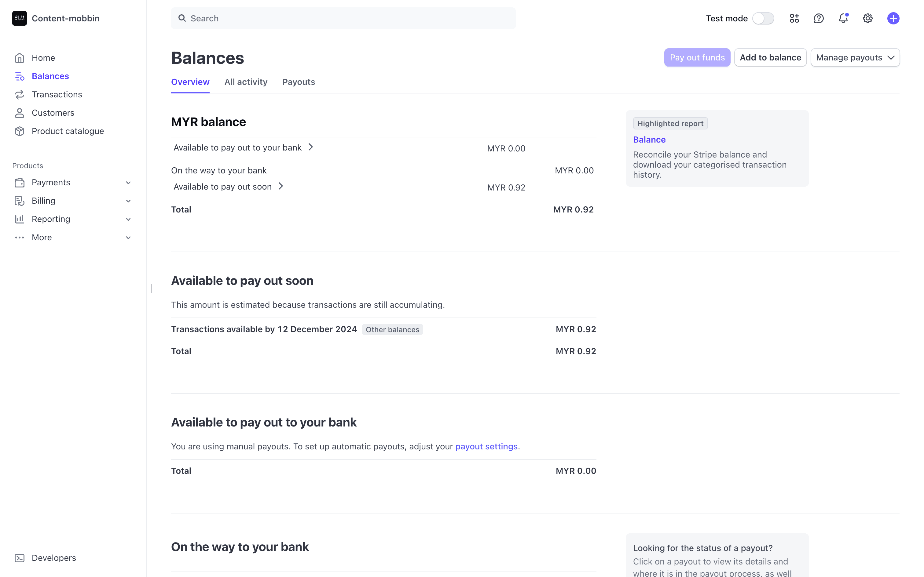
Task: Expand the Billing section in sidebar
Action: pos(128,201)
